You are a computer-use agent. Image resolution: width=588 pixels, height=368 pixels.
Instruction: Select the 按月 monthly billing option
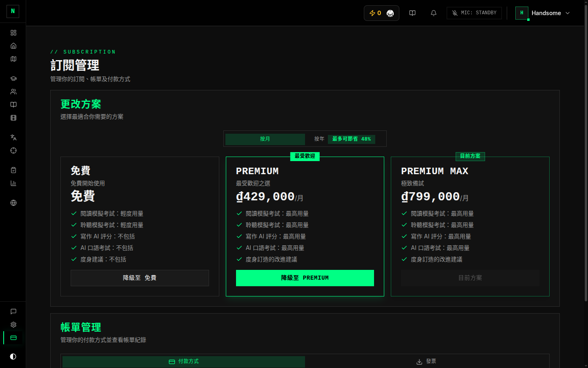(x=265, y=139)
